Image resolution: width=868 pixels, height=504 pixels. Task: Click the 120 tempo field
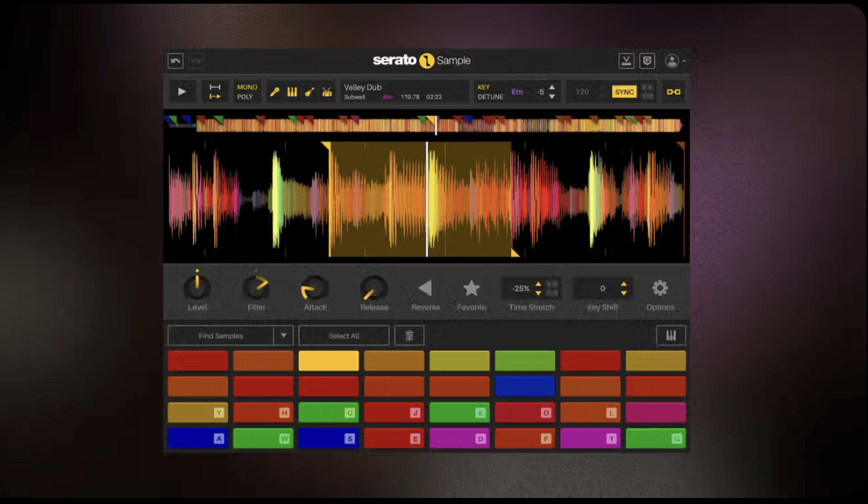(x=582, y=92)
